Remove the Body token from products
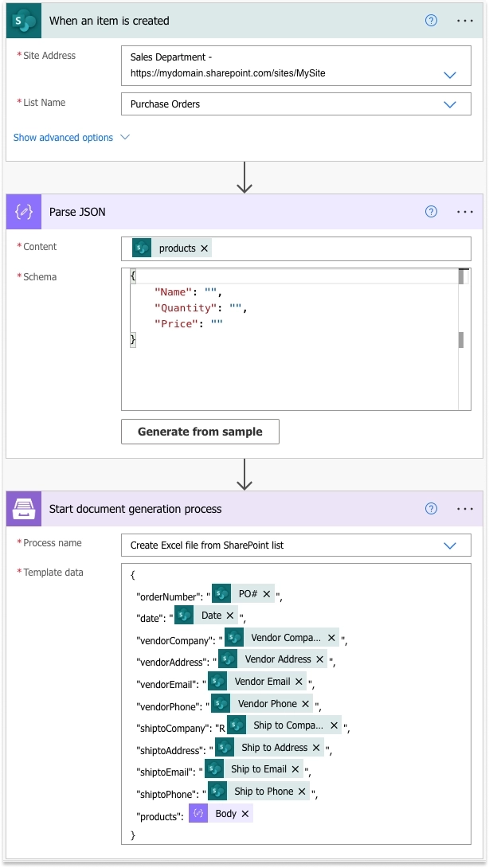This screenshot has width=489, height=868. tap(244, 813)
